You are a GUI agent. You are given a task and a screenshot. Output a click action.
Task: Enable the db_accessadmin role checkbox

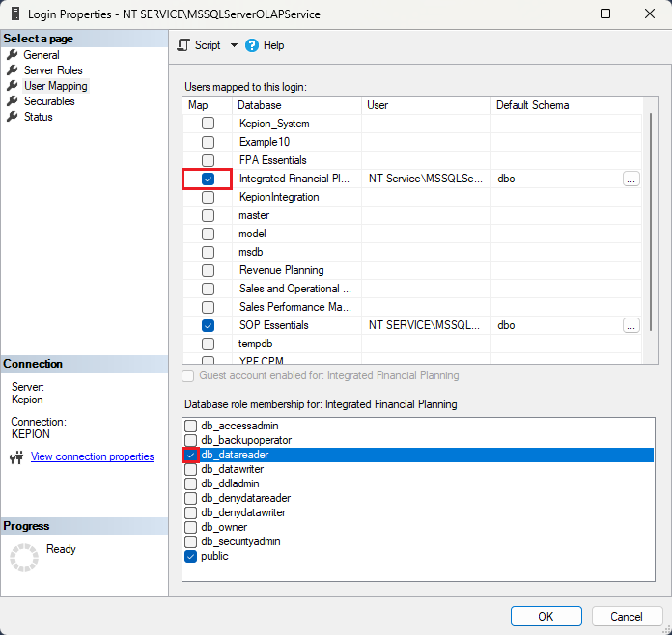click(x=191, y=426)
